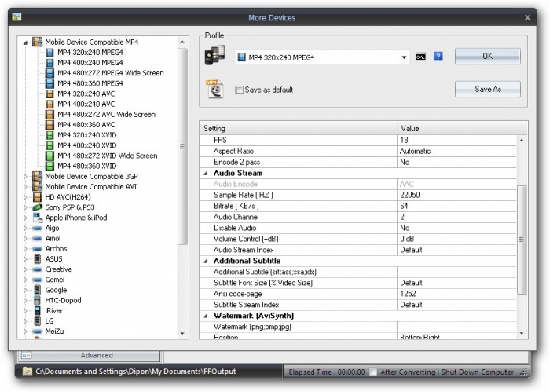Click the MP4 film reel icon
The image size is (550, 392).
point(214,88)
